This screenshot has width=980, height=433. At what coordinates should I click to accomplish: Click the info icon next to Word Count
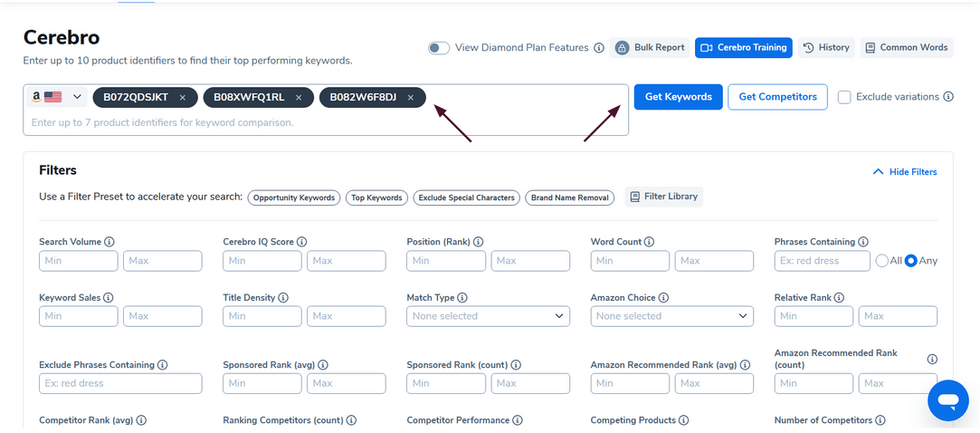coord(649,242)
